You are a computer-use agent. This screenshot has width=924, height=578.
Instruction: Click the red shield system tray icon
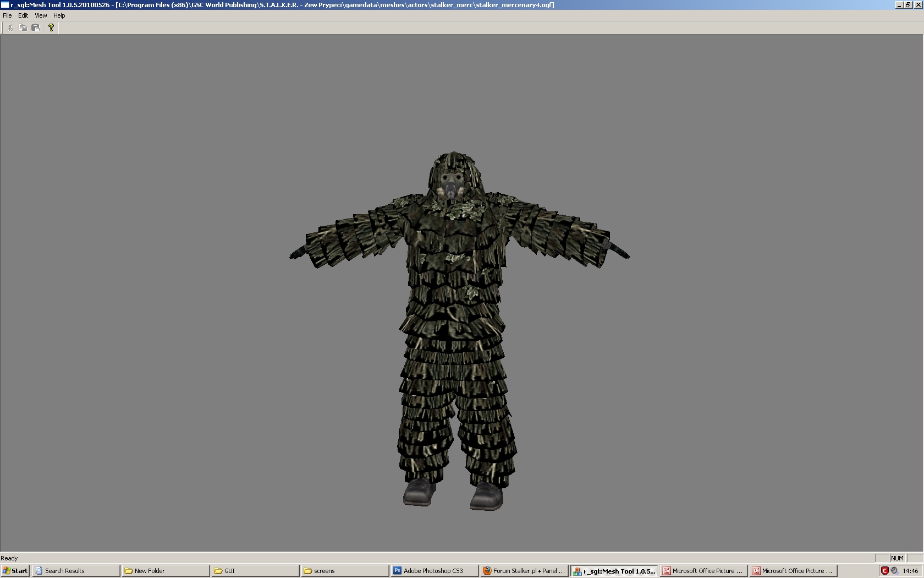coord(884,571)
